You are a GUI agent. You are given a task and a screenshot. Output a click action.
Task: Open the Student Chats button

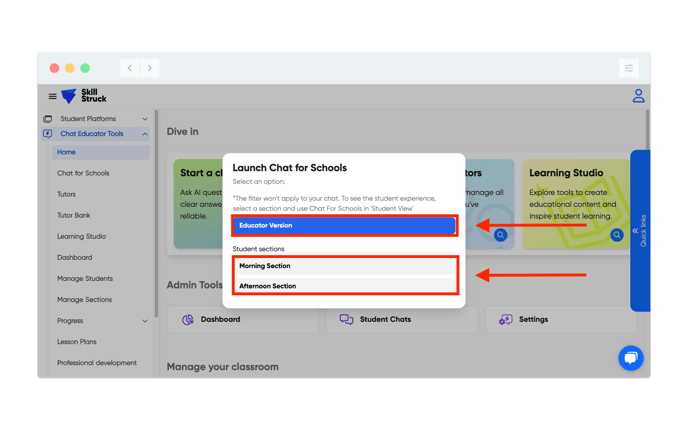pyautogui.click(x=402, y=319)
